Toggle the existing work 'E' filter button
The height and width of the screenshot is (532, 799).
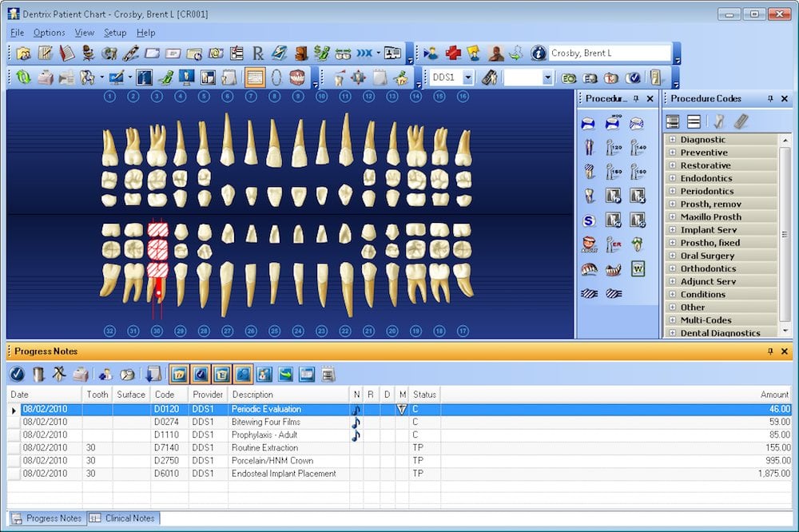click(x=221, y=375)
